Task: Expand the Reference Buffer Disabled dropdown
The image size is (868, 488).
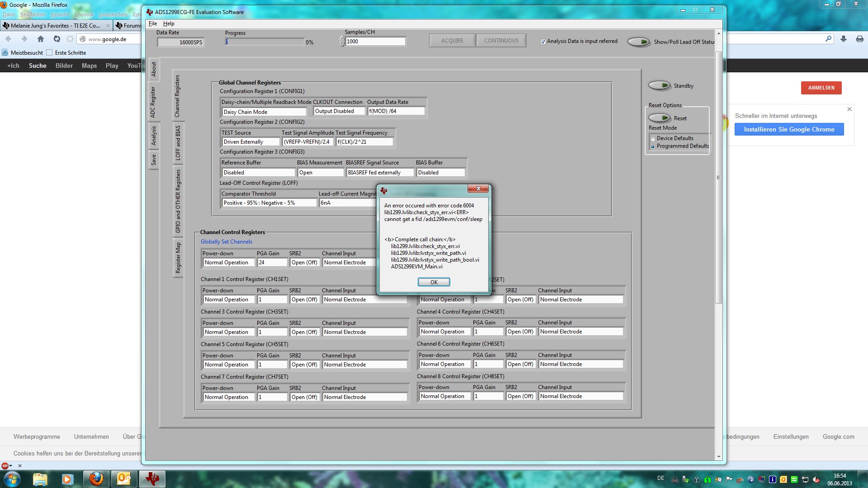Action: pos(258,172)
